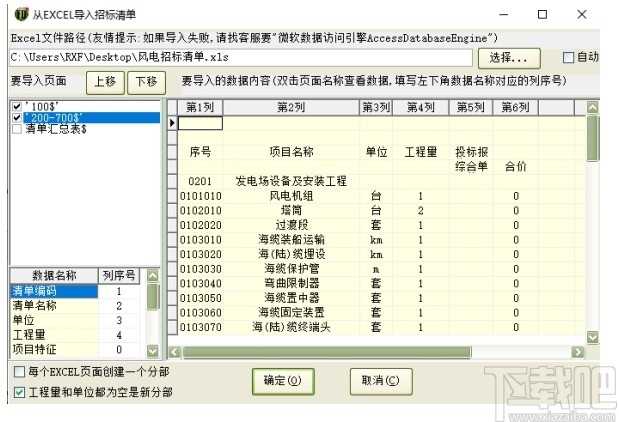Click the 下移 button
The image size is (619, 422).
pyautogui.click(x=146, y=82)
